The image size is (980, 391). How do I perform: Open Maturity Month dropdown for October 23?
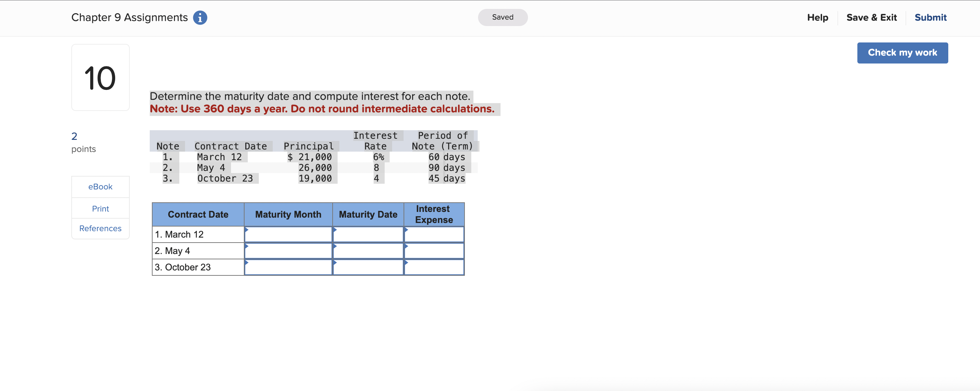[x=288, y=267]
